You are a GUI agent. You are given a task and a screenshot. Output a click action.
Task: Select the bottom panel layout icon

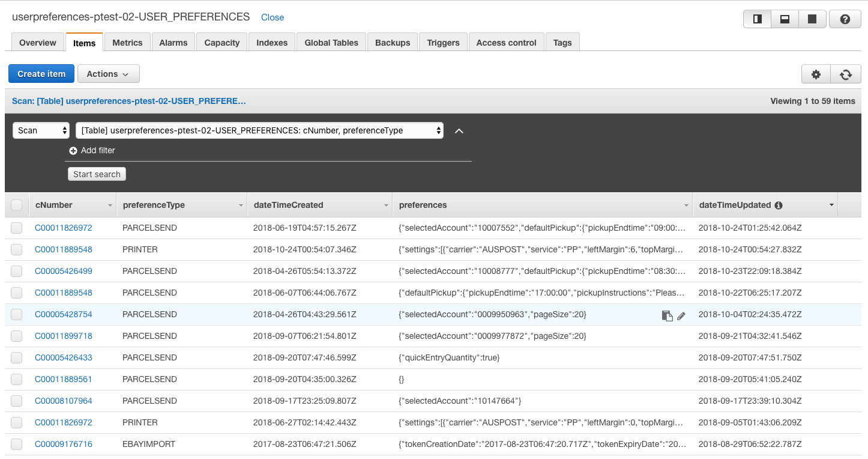click(x=785, y=19)
